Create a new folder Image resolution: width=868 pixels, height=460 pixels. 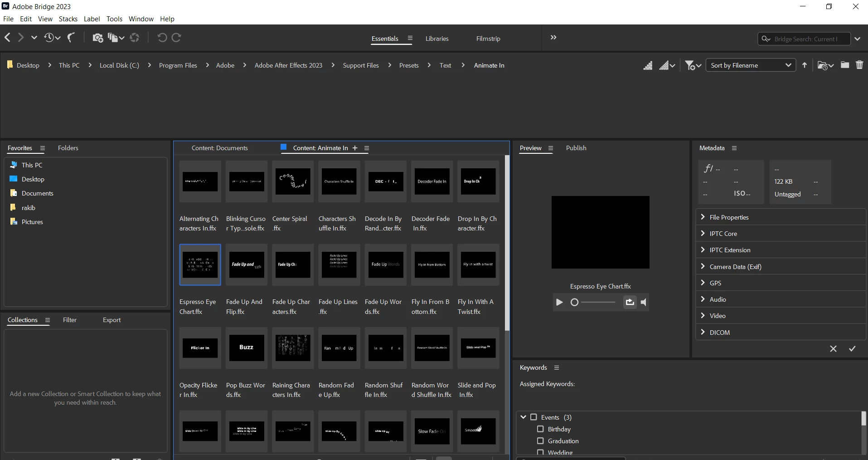[845, 65]
